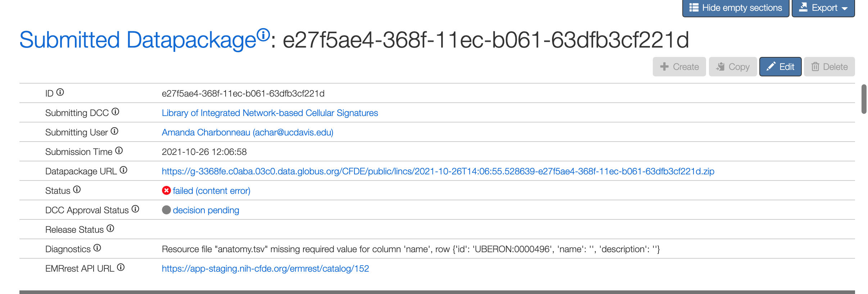
Task: Open Amanda Charbonneau's user link
Action: (247, 132)
